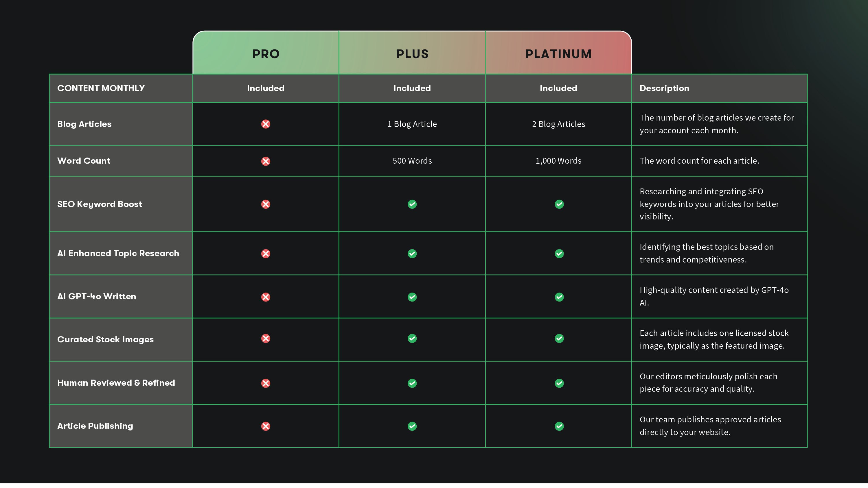Select the PLUS plan header

click(412, 54)
